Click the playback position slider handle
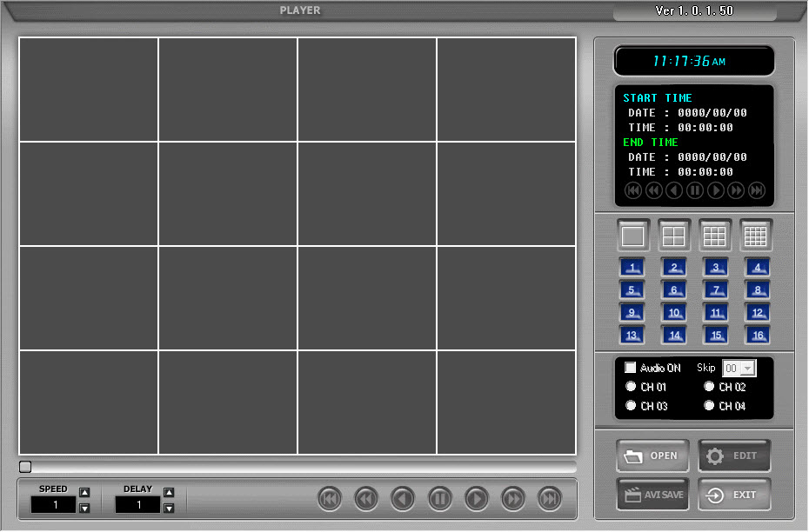 (x=25, y=467)
